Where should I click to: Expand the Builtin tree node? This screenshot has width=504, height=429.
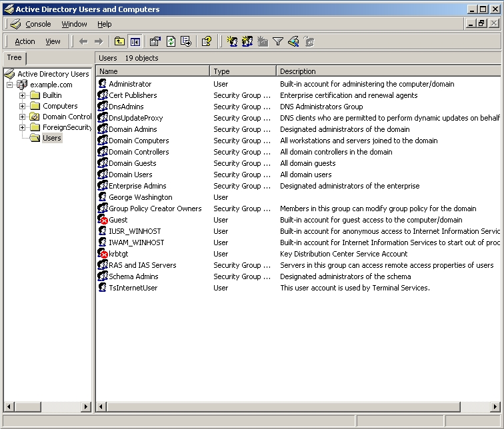[x=22, y=95]
